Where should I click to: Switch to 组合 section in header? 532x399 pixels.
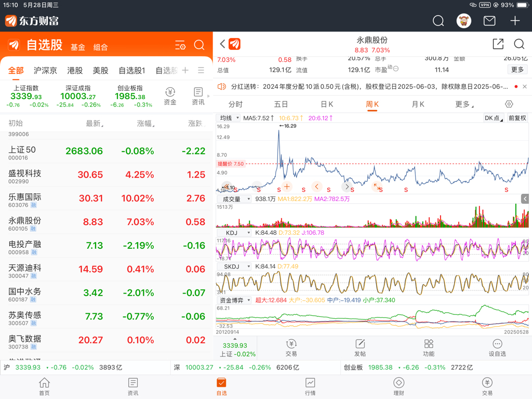tap(100, 47)
